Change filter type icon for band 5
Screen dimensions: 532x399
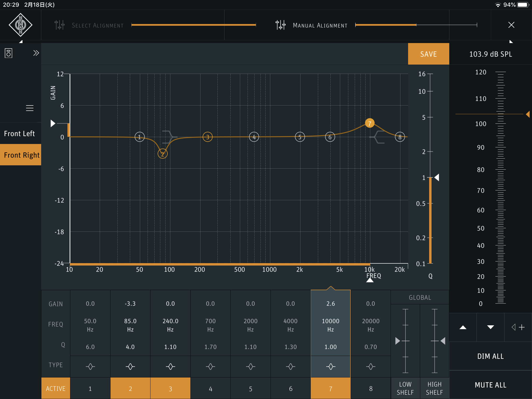(251, 366)
